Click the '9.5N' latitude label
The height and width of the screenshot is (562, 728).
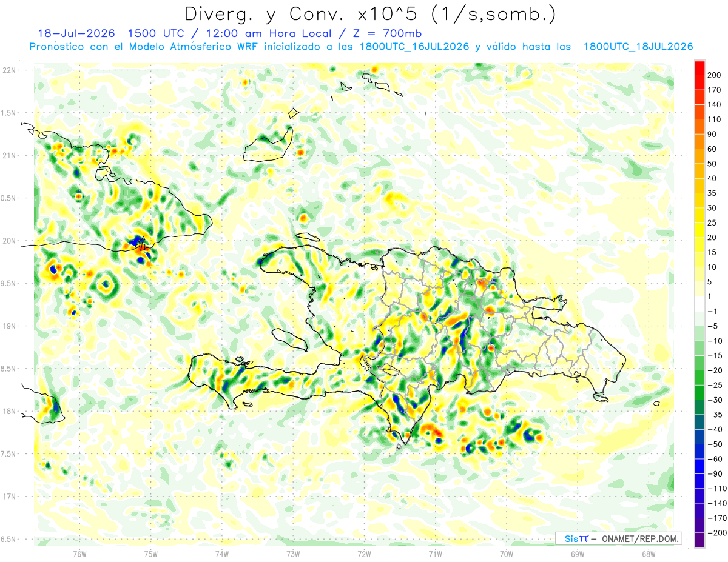[9, 283]
